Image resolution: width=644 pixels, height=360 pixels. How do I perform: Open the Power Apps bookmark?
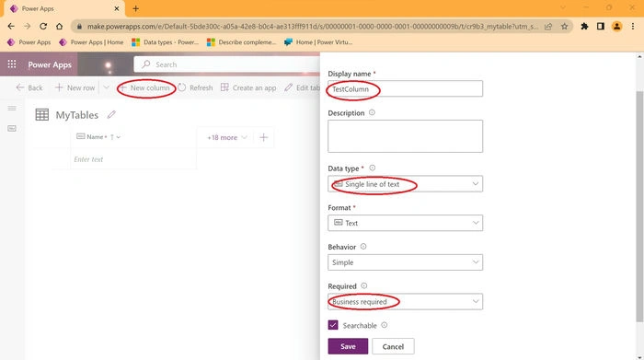coord(29,42)
